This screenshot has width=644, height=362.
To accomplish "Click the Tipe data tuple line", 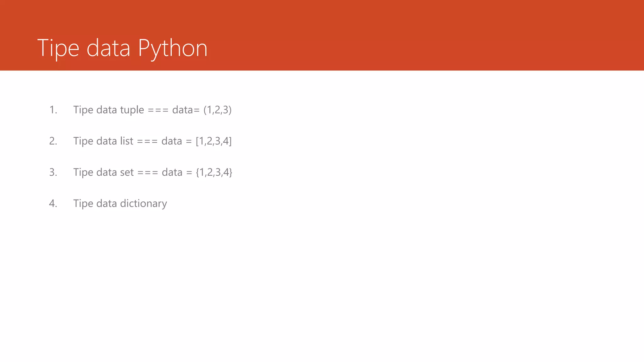I will [153, 110].
